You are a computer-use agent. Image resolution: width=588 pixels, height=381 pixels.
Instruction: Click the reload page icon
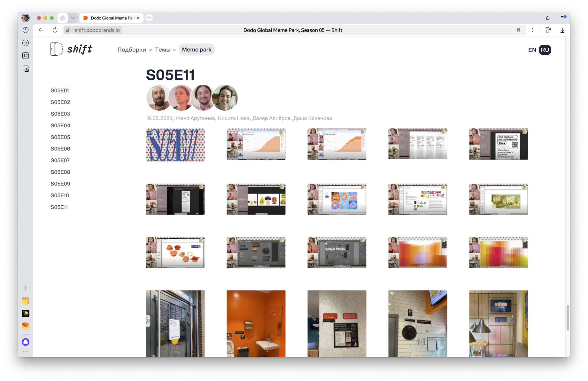(55, 30)
